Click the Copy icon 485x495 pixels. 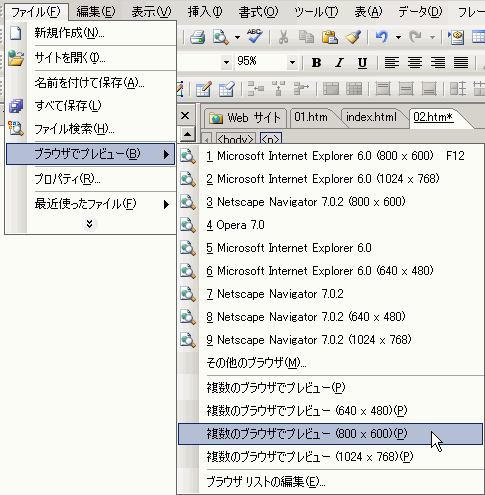(306, 37)
